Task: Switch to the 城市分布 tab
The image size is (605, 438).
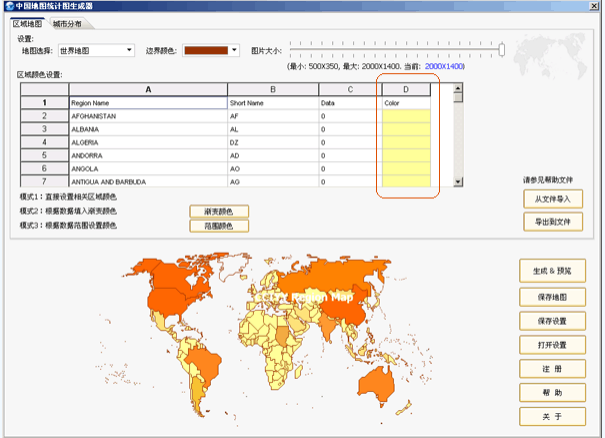Action: tap(68, 24)
